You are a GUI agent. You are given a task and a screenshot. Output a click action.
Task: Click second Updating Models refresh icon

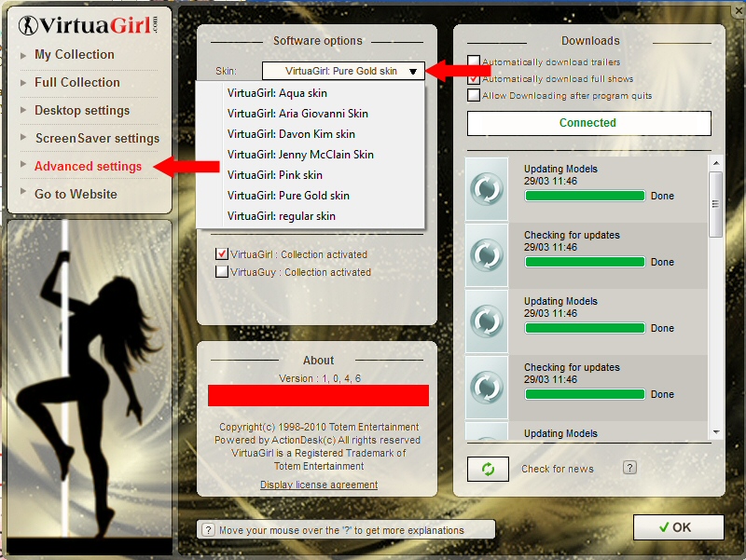(487, 321)
